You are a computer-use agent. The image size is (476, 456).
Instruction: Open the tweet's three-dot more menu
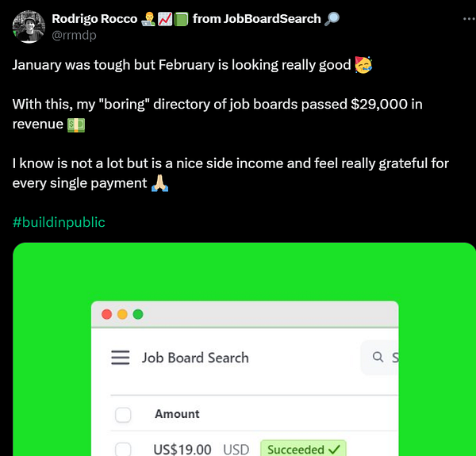[469, 19]
